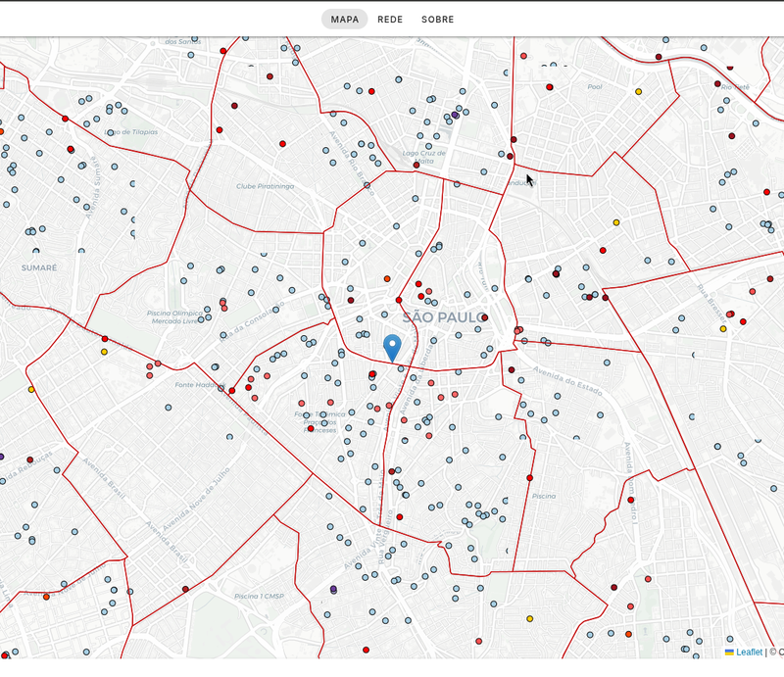Click red marker on Praça das Princesas label
784x677 pixels.
coord(311,428)
